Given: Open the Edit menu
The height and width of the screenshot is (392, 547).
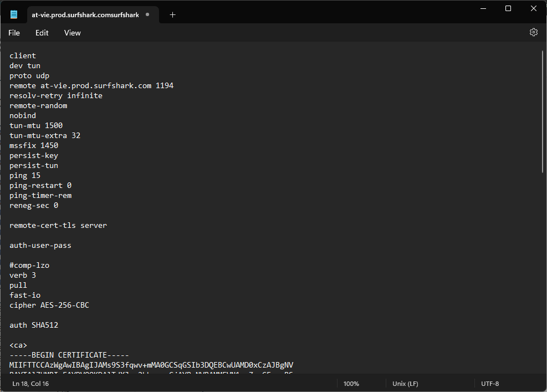Looking at the screenshot, I should (42, 33).
